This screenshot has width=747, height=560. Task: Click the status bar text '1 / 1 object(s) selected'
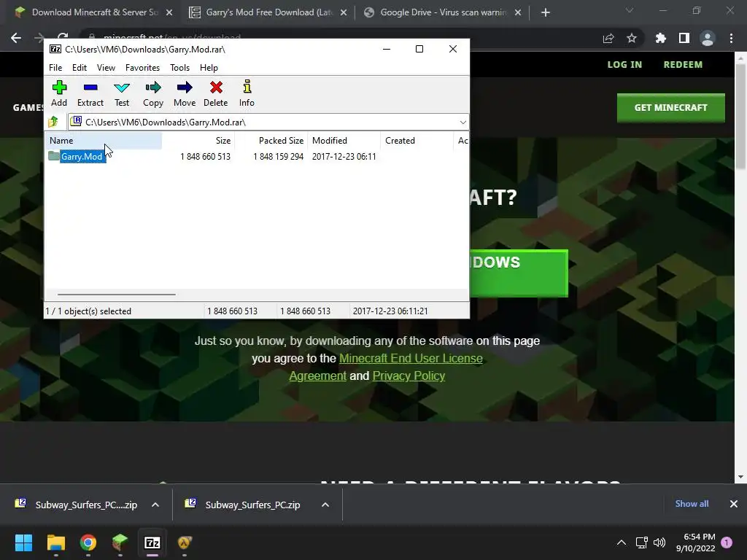[x=88, y=311]
